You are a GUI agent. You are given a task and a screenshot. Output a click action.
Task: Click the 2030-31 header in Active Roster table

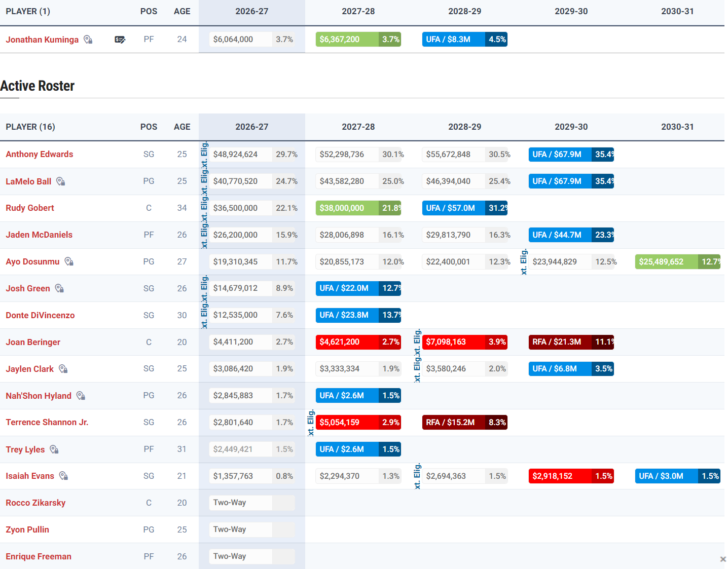tap(677, 127)
